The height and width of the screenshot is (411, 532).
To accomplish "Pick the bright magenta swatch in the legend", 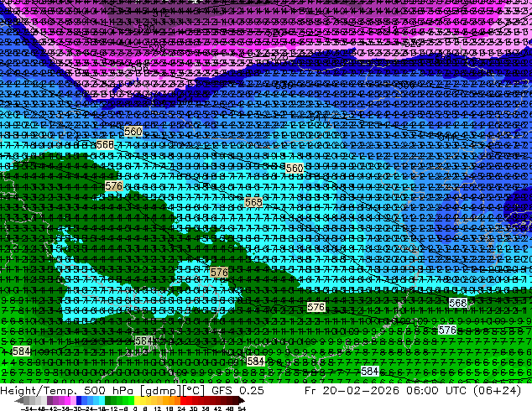I will pos(67,401).
